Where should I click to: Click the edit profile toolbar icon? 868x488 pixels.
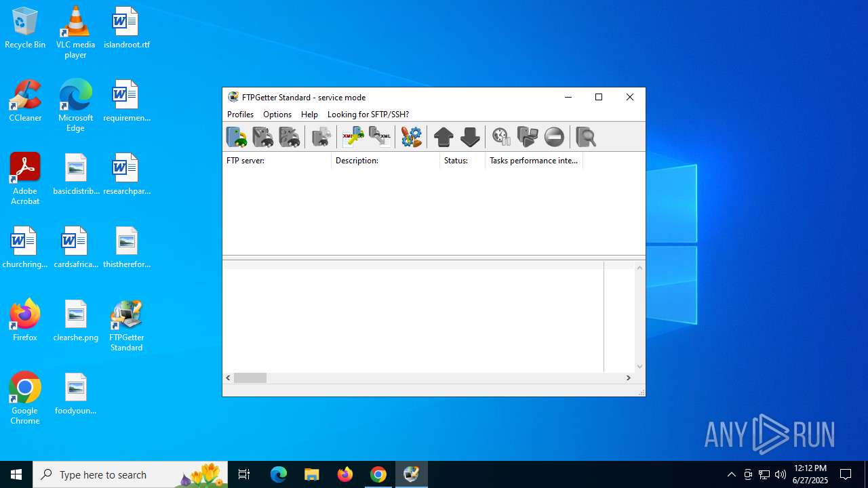coord(262,137)
